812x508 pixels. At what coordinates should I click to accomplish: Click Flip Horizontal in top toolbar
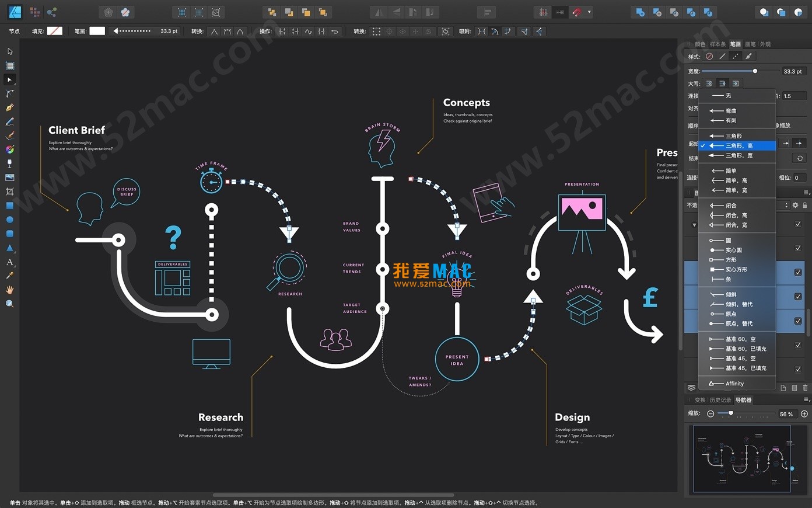click(379, 12)
